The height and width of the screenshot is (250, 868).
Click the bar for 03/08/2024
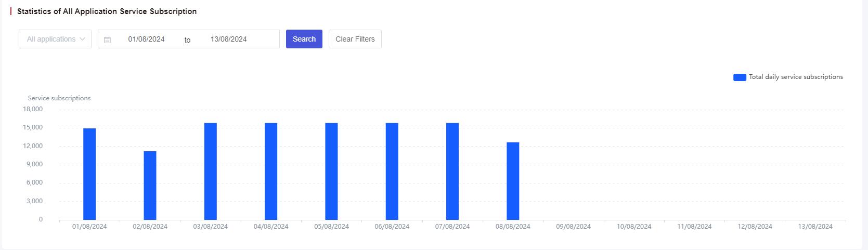[x=211, y=172]
